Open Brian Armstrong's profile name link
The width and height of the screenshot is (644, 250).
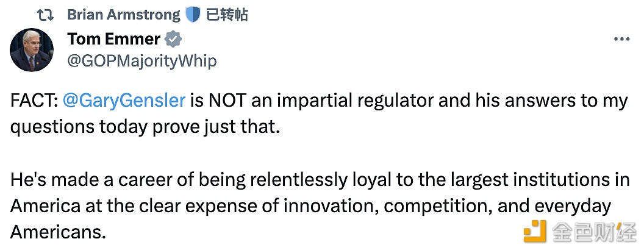pos(123,15)
